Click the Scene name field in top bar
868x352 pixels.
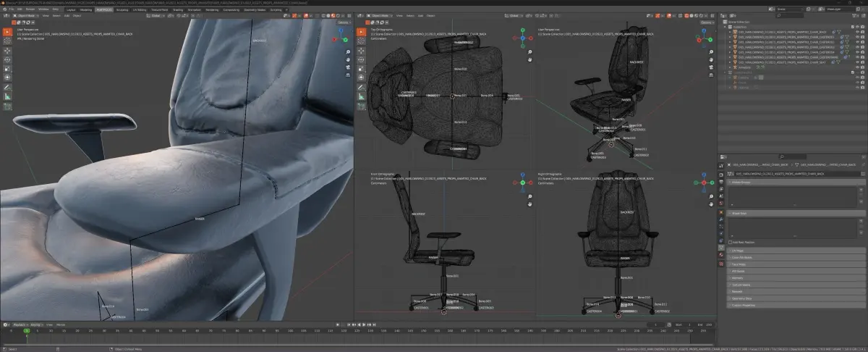tap(790, 9)
